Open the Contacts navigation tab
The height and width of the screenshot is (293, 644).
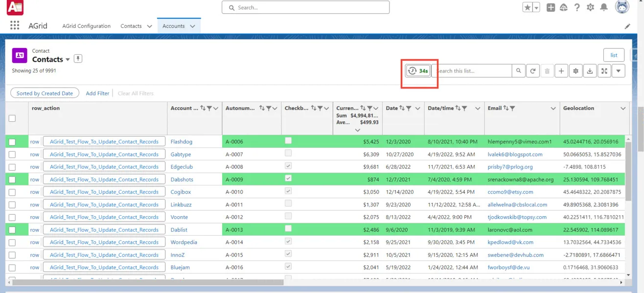pos(131,26)
